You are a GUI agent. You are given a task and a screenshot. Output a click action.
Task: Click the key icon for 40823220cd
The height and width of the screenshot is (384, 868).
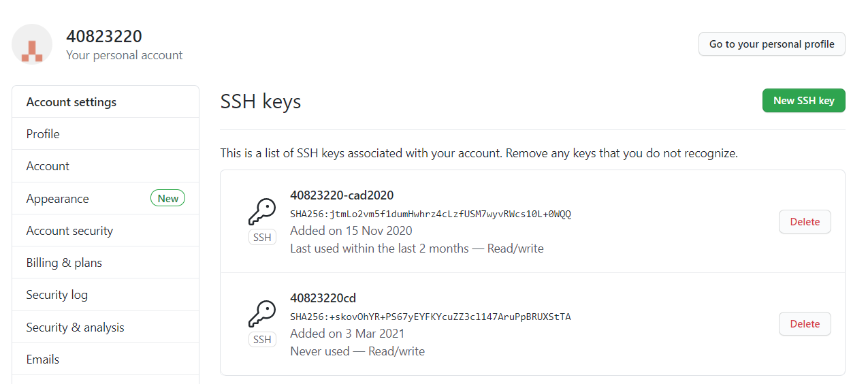click(x=262, y=314)
